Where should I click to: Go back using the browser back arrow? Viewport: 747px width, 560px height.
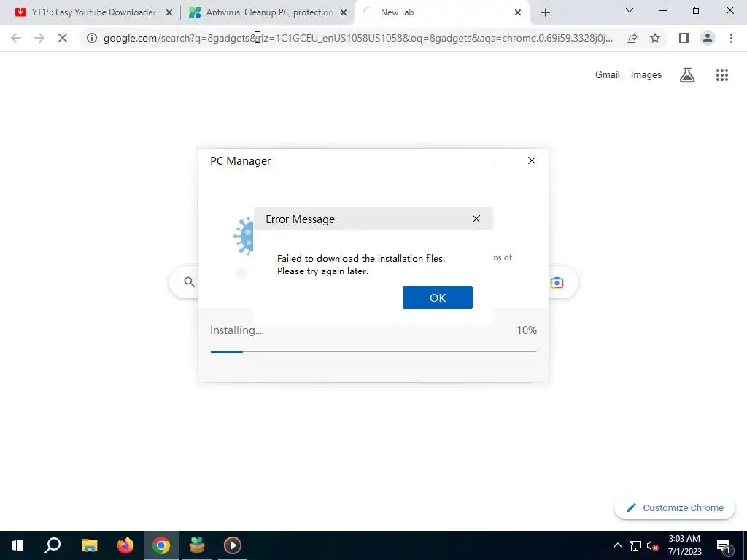(16, 38)
